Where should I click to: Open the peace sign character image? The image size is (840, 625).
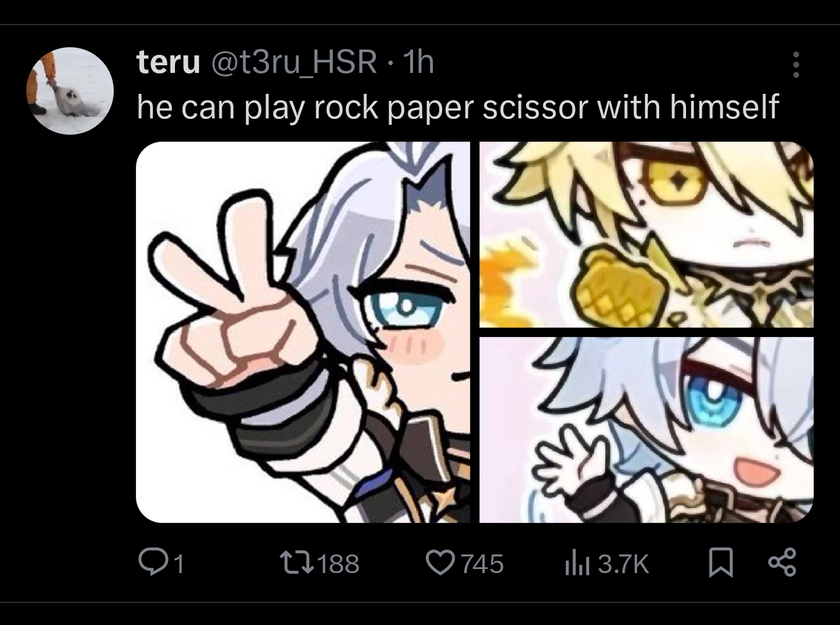tap(303, 332)
